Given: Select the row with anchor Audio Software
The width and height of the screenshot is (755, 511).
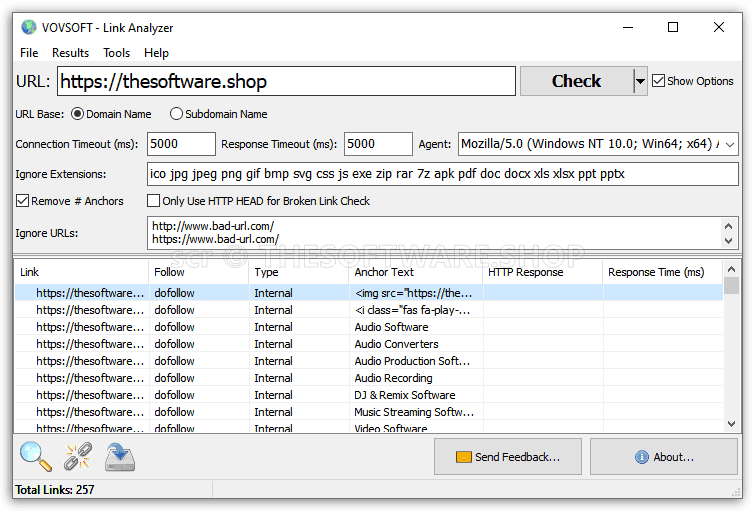Looking at the screenshot, I should pos(369,327).
